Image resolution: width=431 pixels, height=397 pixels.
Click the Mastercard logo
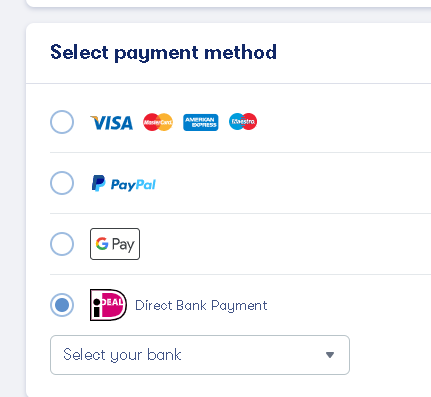point(158,122)
